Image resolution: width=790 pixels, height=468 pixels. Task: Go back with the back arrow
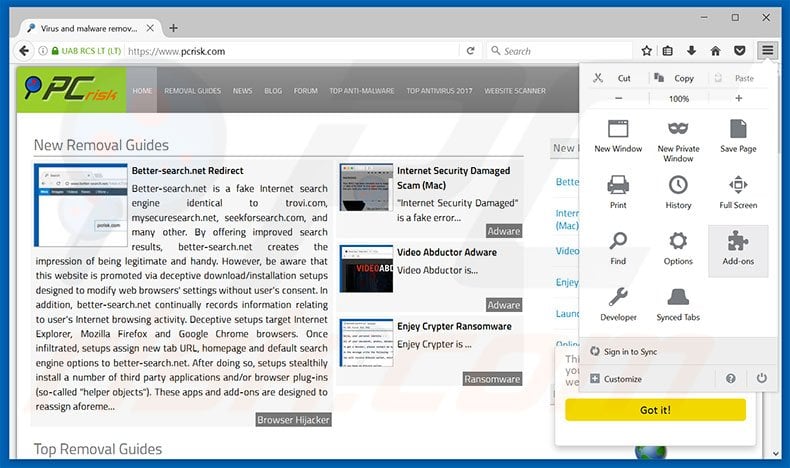tap(24, 51)
